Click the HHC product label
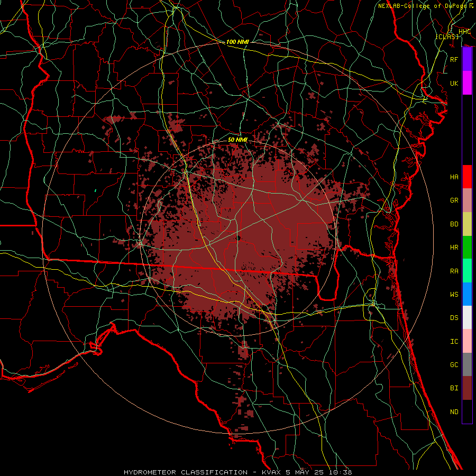Viewport: 476px width, 476px height. click(464, 32)
